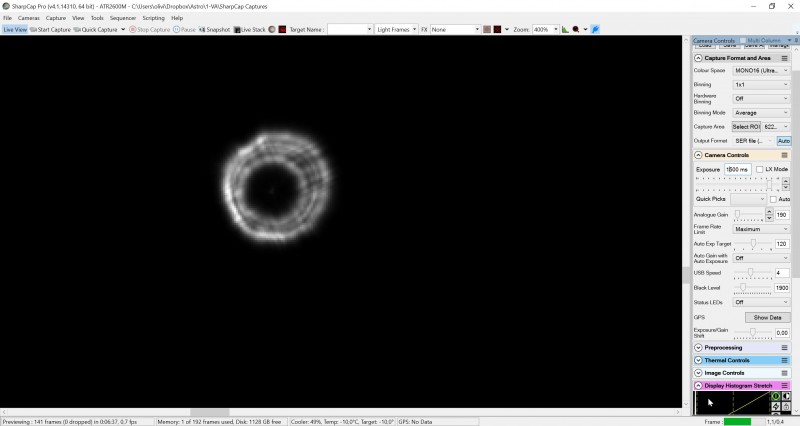Open the Capture Area resolution dropdown
Image resolution: width=800 pixels, height=426 pixels.
tap(776, 127)
